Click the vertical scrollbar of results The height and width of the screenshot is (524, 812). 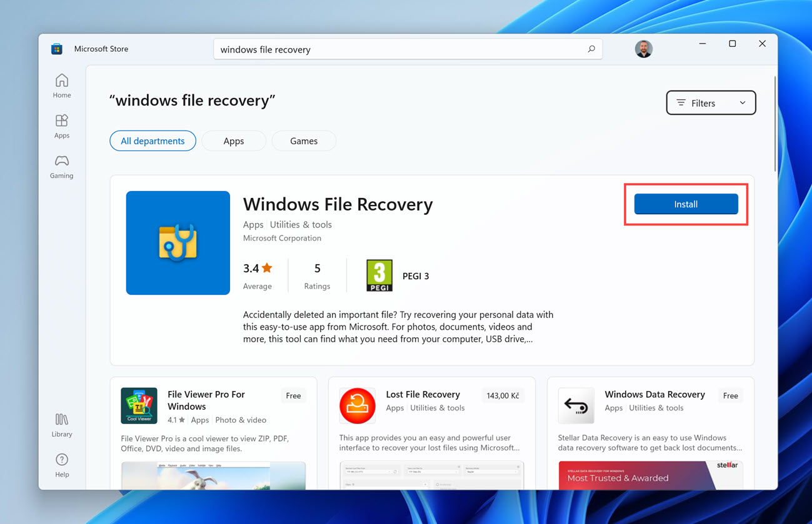click(x=775, y=124)
